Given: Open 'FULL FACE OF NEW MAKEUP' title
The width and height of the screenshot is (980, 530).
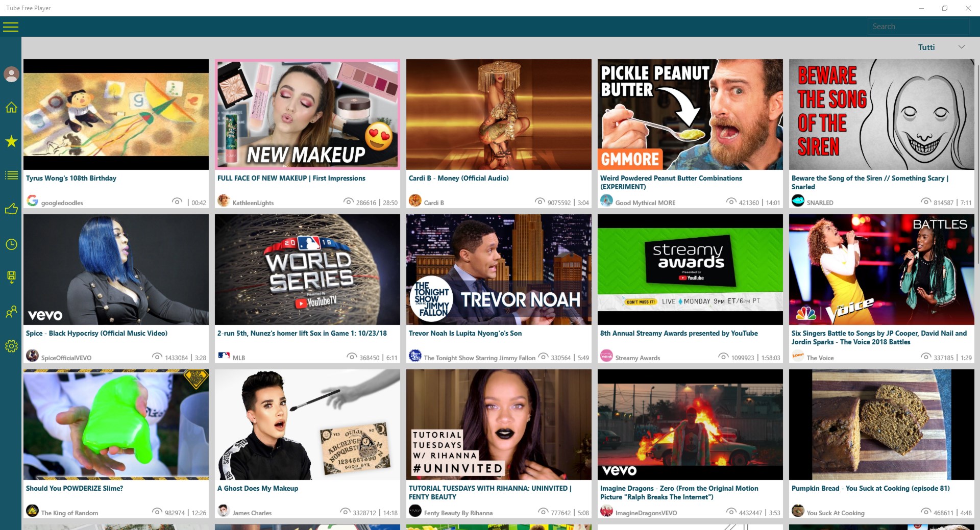Looking at the screenshot, I should 291,178.
